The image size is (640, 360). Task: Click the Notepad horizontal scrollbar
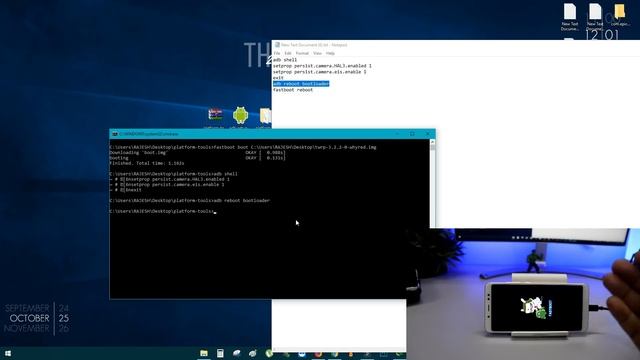(339, 349)
